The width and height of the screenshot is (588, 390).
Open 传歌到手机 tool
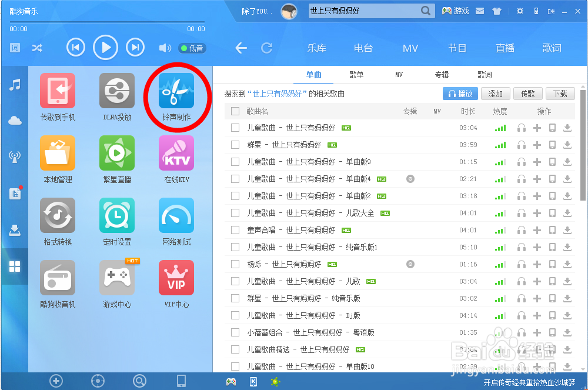pyautogui.click(x=58, y=96)
